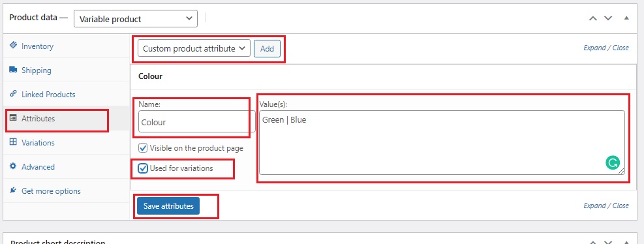Uncheck Used for variations checkbox
The image size is (644, 244).
(x=143, y=168)
